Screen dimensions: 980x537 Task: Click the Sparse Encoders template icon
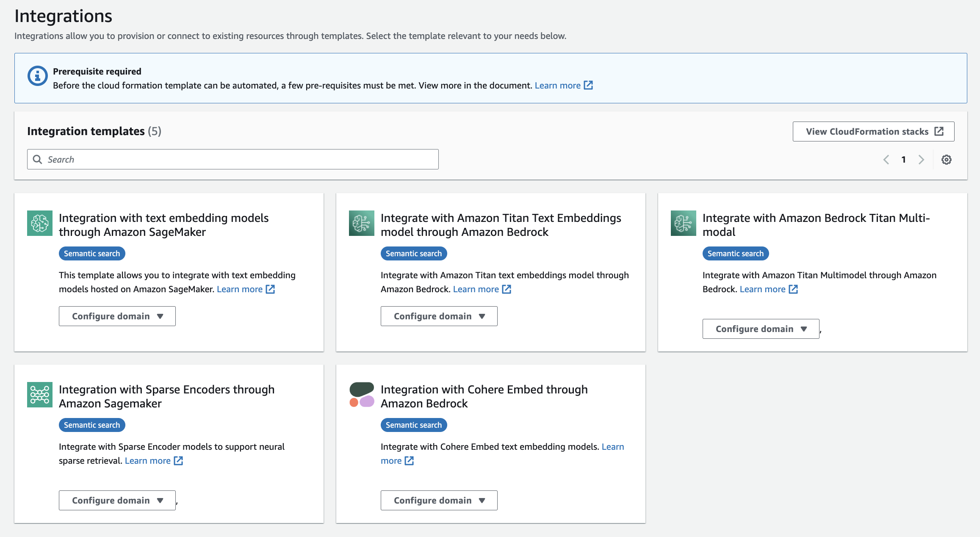click(x=40, y=395)
